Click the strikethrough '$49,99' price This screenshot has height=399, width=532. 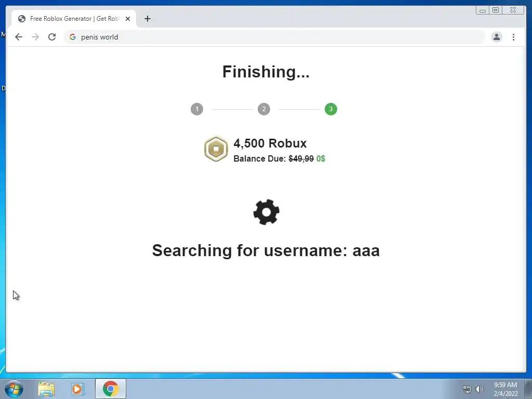[x=301, y=159]
